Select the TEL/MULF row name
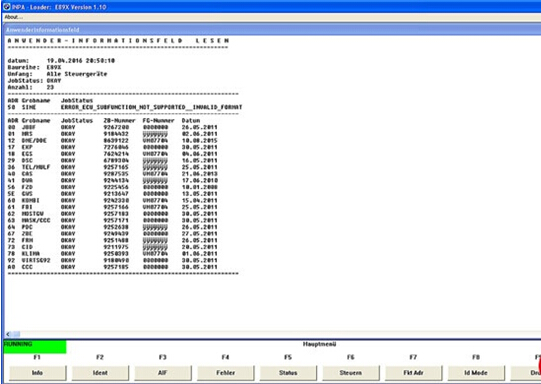 pyautogui.click(x=36, y=167)
